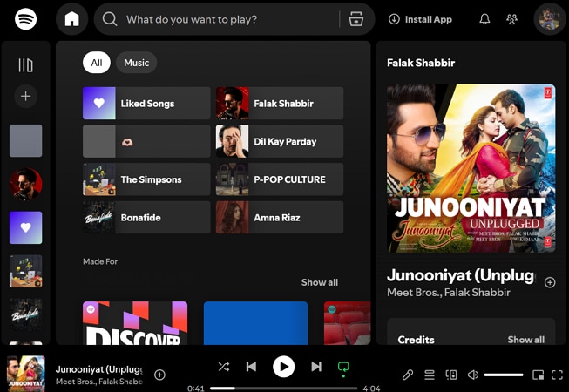Screen dimensions: 569x392
Task: Skip to previous track
Action: click(x=251, y=367)
